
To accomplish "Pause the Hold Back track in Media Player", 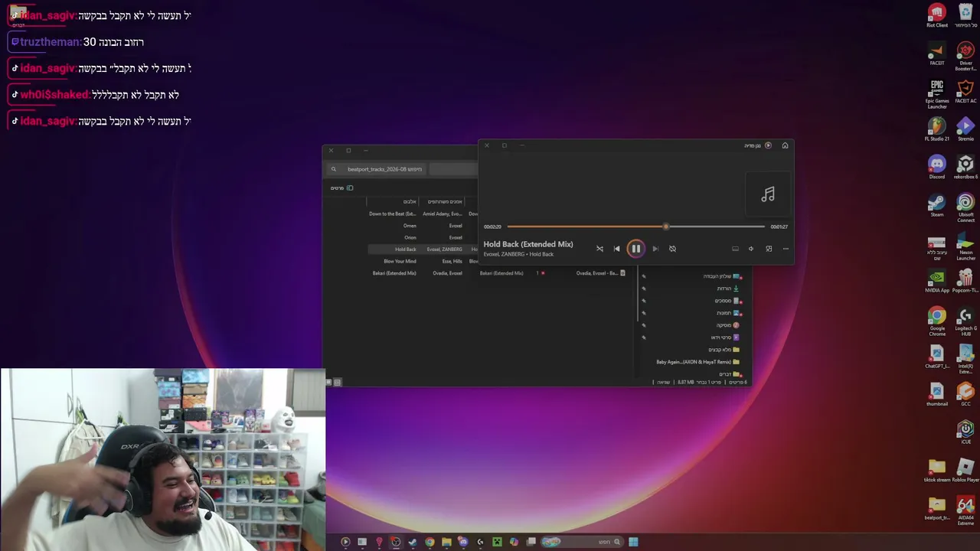I will tap(635, 248).
